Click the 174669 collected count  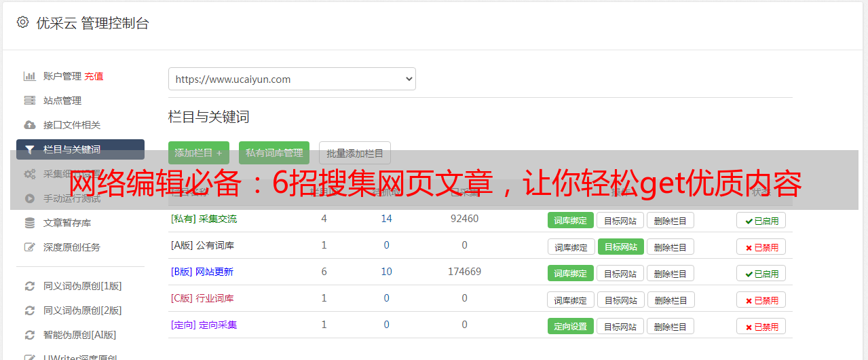coord(464,272)
